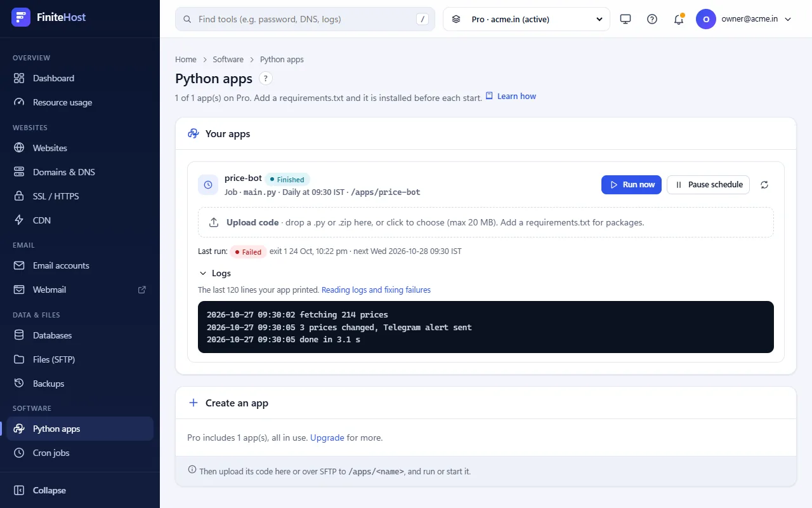
Task: Collapse the Logs section
Action: point(215,273)
